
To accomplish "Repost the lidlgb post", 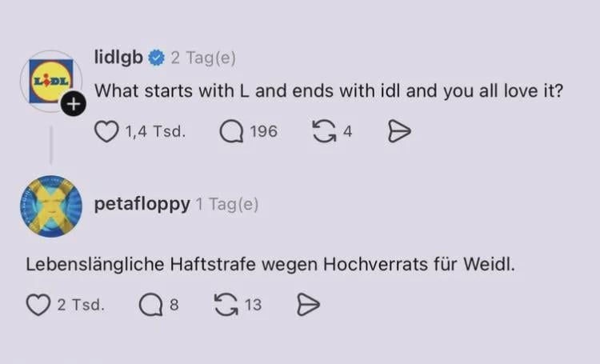I will tap(324, 132).
